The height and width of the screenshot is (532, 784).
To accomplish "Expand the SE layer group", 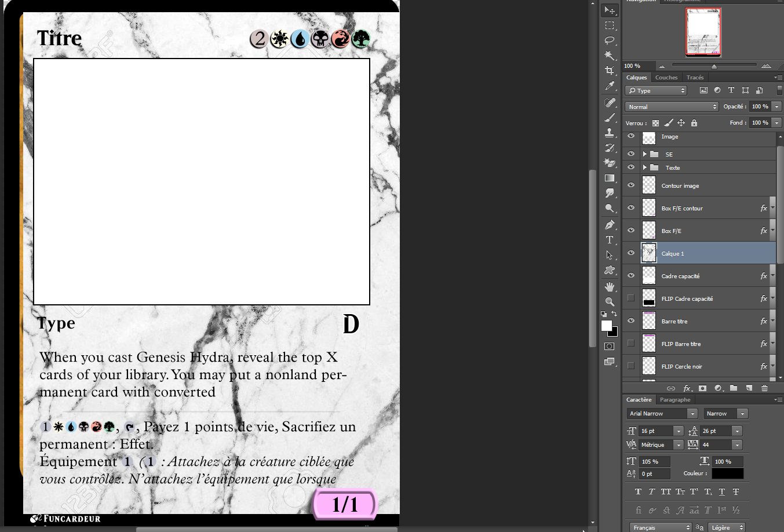I will 644,154.
